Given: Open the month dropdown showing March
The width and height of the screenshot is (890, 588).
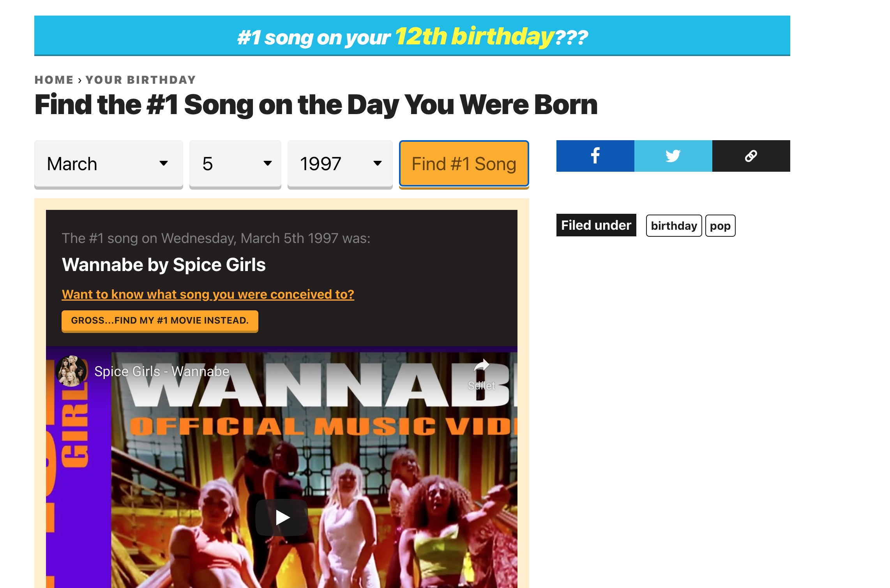Looking at the screenshot, I should point(108,164).
